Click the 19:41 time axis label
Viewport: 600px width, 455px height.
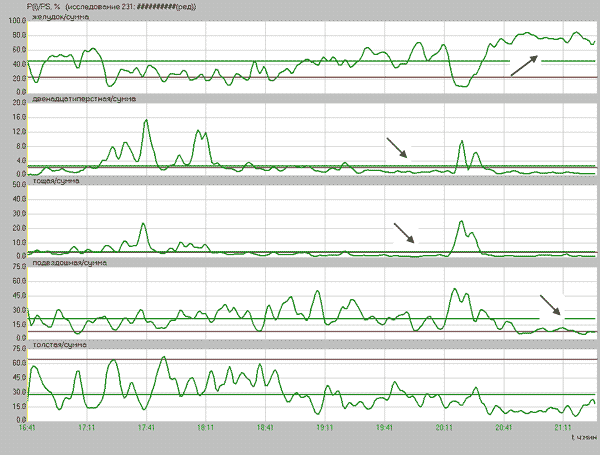click(384, 427)
